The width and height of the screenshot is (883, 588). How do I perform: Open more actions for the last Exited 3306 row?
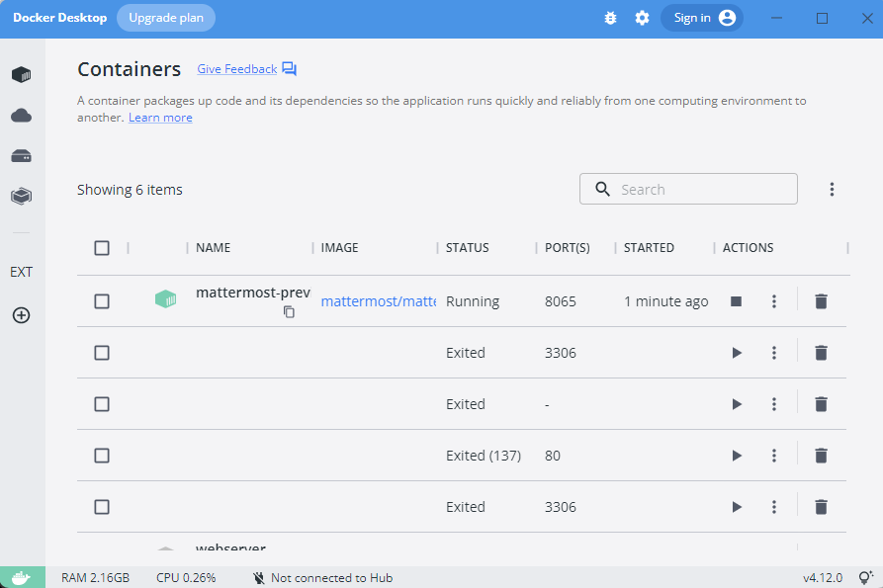coord(774,507)
